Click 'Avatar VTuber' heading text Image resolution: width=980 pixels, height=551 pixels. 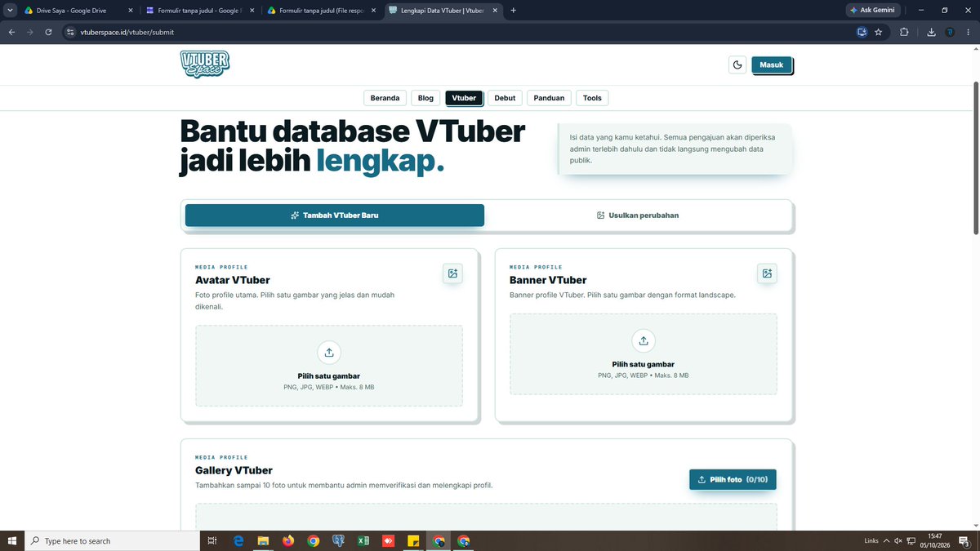233,280
